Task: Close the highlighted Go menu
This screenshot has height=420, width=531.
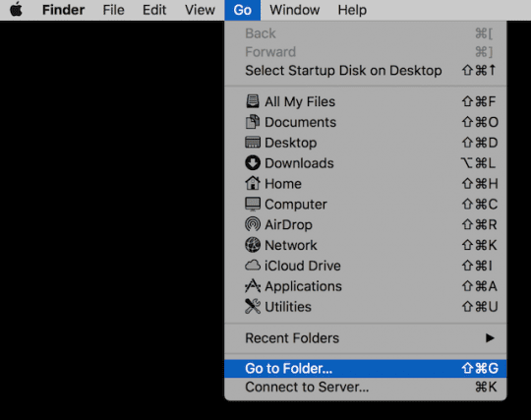Action: [243, 10]
